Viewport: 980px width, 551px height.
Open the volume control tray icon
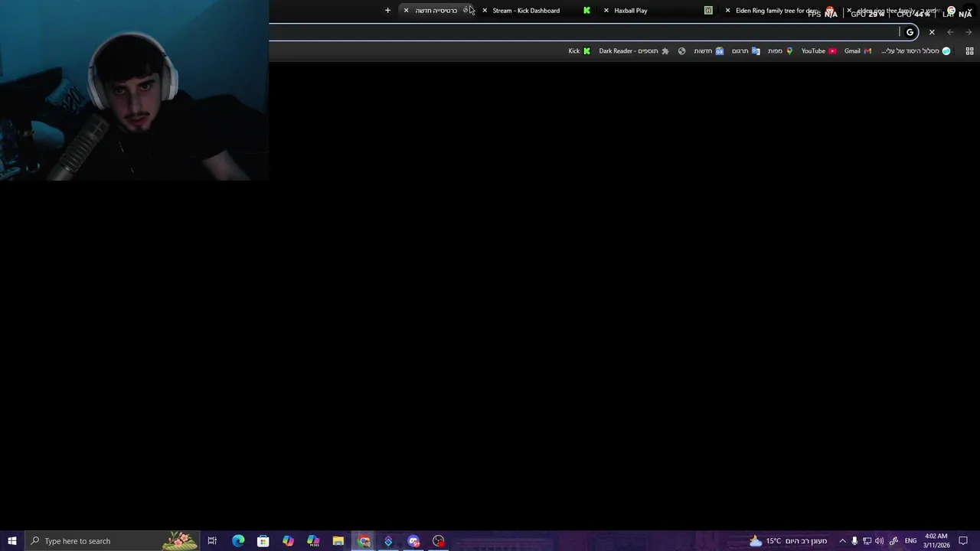tap(879, 541)
